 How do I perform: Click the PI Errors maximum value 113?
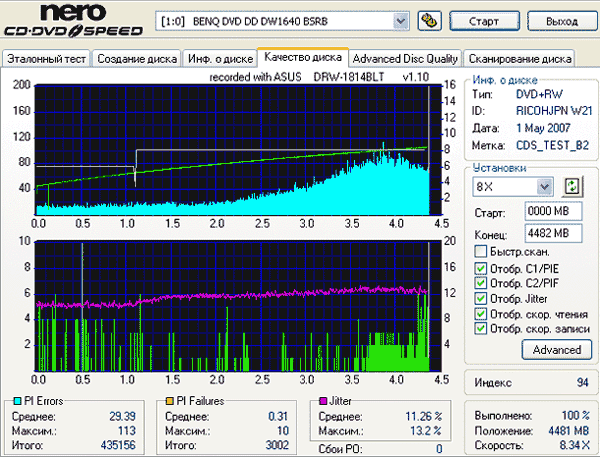pyautogui.click(x=127, y=431)
